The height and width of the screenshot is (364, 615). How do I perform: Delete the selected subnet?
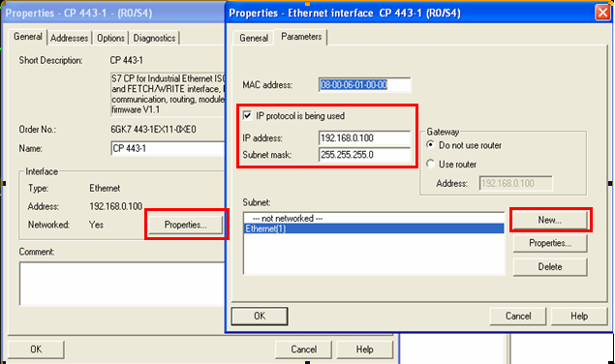(550, 267)
